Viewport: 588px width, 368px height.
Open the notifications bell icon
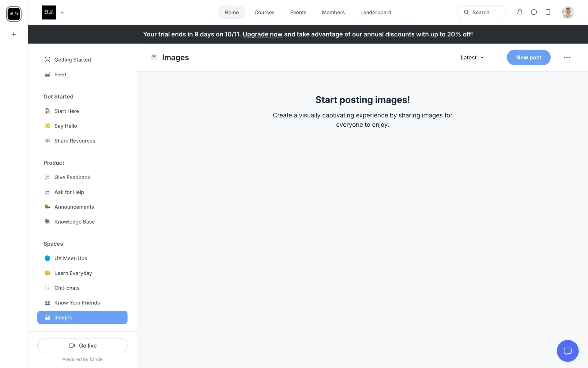(520, 12)
